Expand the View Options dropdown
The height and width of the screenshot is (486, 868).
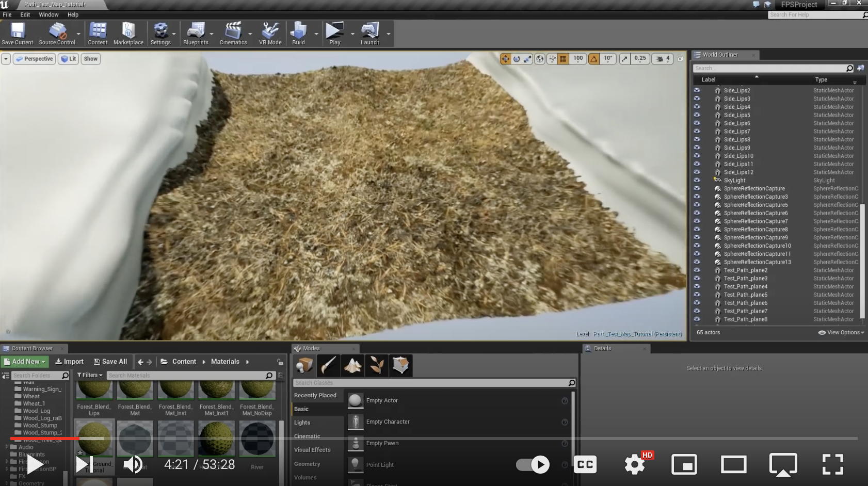tap(841, 333)
